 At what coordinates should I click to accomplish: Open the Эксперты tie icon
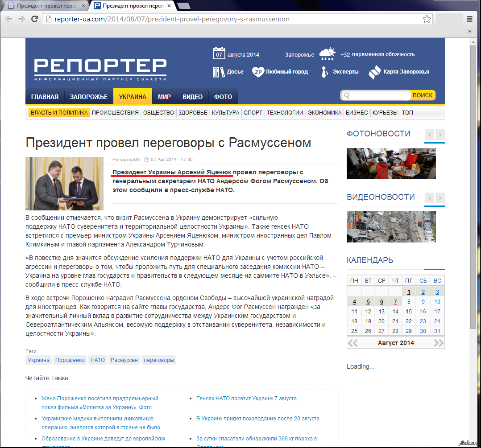325,72
